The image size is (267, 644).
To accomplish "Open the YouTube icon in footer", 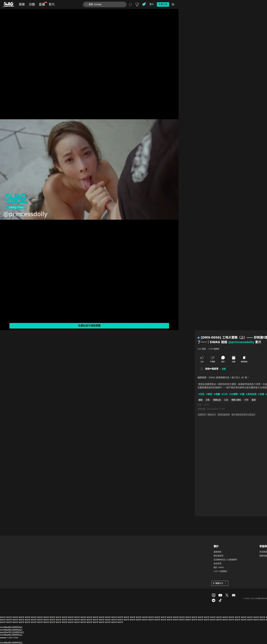I will pos(220,595).
